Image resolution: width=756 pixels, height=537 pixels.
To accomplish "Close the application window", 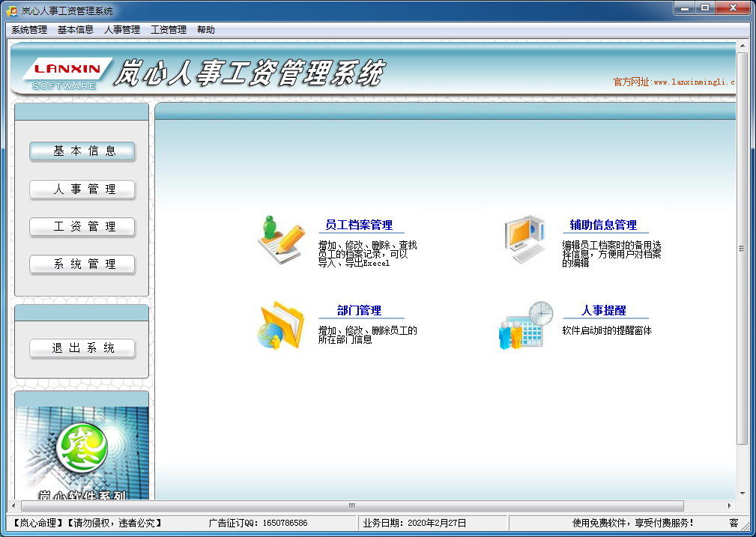I will click(x=733, y=8).
